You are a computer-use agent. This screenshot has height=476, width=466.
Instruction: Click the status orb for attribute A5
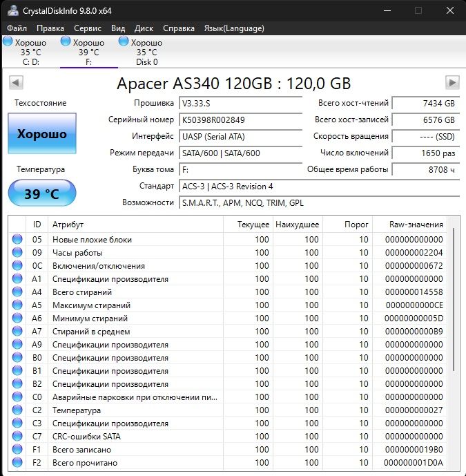[x=17, y=305]
